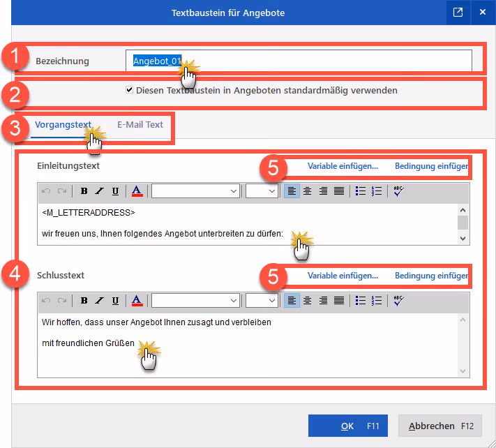The width and height of the screenshot is (496, 448).
Task: Toggle italic in the Schlusstext editor
Action: 100,301
